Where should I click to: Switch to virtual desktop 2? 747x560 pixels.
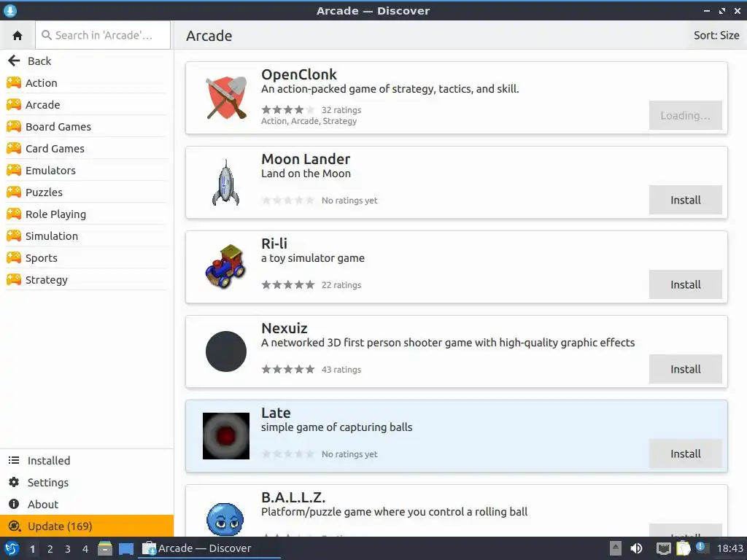click(50, 549)
